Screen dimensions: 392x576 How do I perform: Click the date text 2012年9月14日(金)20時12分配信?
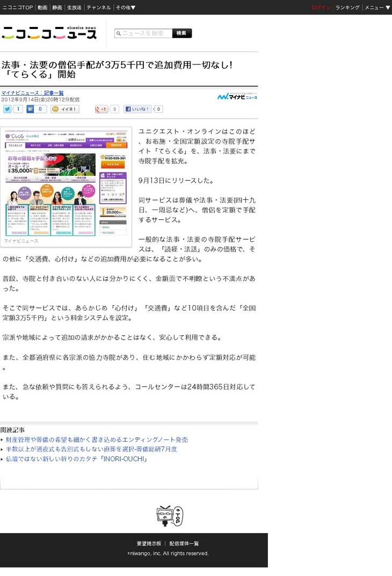pyautogui.click(x=40, y=99)
